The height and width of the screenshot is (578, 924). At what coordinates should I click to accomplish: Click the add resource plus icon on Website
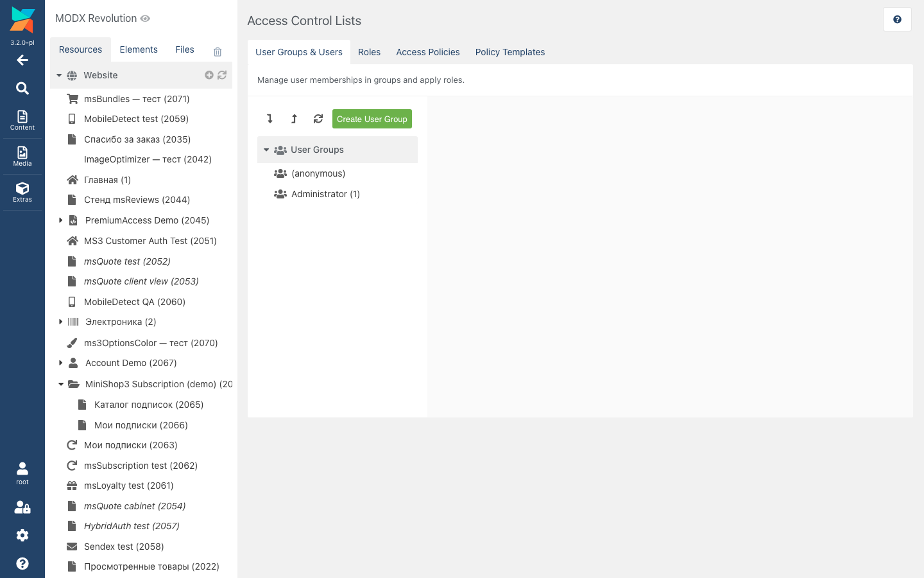[209, 75]
